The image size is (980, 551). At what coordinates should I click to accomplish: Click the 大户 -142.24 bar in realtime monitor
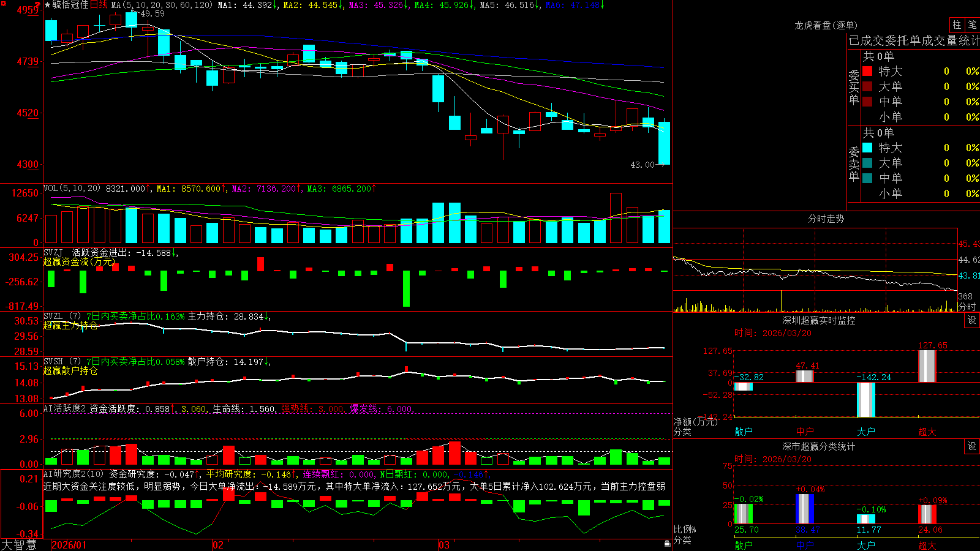pyautogui.click(x=866, y=400)
